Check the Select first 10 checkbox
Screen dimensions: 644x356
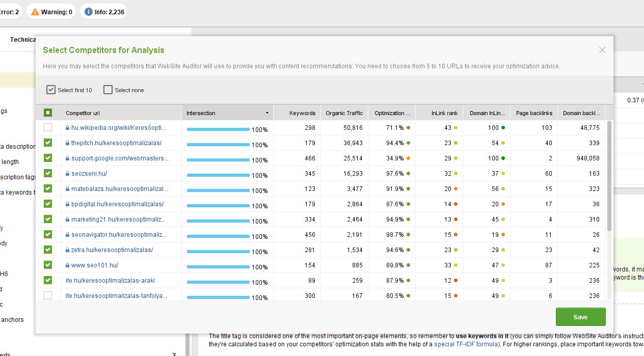[x=50, y=90]
